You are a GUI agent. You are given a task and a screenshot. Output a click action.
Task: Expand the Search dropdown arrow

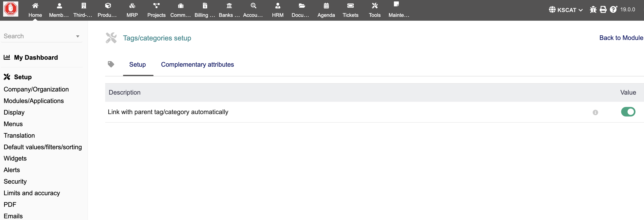[78, 37]
